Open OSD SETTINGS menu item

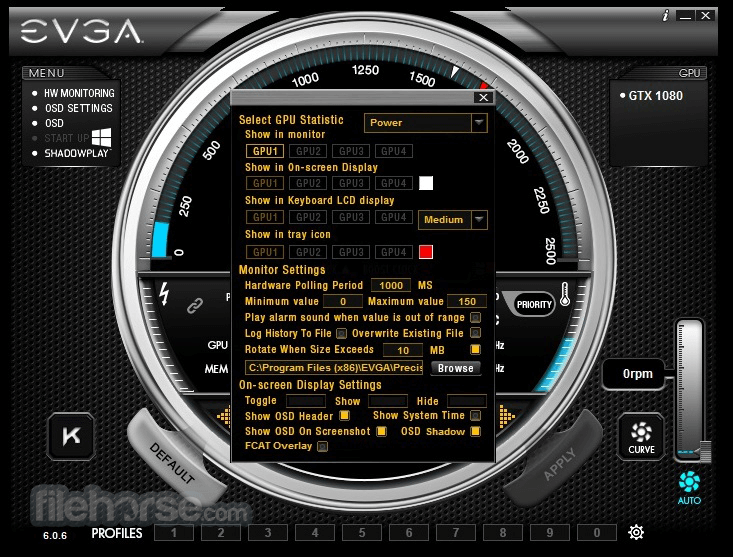click(x=79, y=108)
